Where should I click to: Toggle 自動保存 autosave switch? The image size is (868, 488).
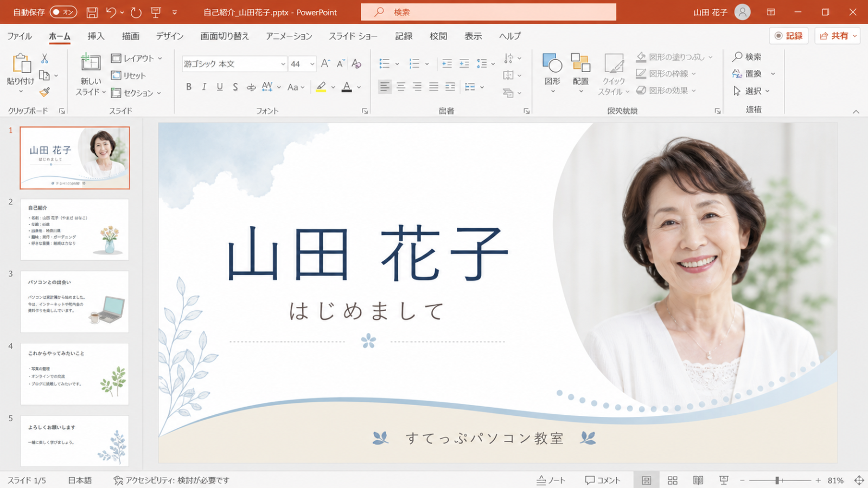click(x=63, y=12)
